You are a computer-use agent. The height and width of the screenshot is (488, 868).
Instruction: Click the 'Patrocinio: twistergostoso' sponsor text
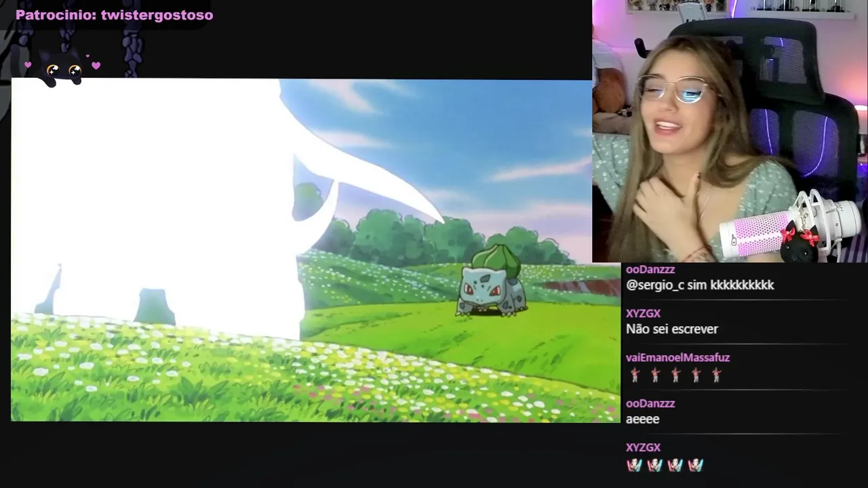(114, 15)
